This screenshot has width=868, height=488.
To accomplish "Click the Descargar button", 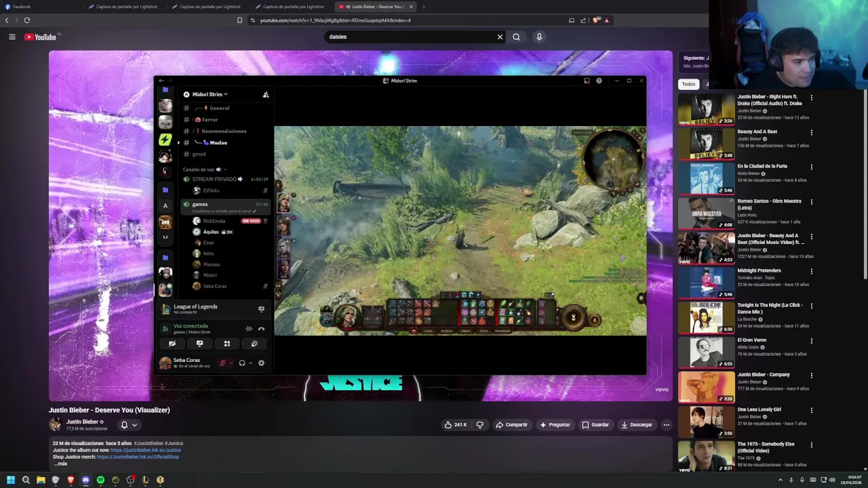I will pyautogui.click(x=636, y=425).
